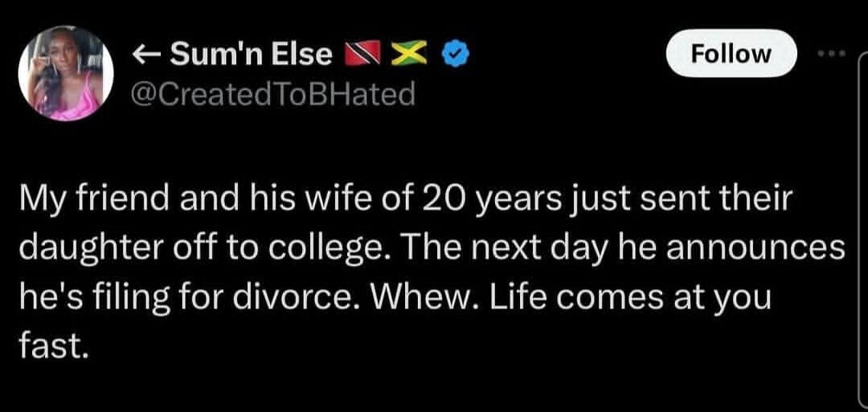Viewport: 868px width, 412px height.
Task: Visit the @CreatedToBHated handle
Action: point(272,95)
